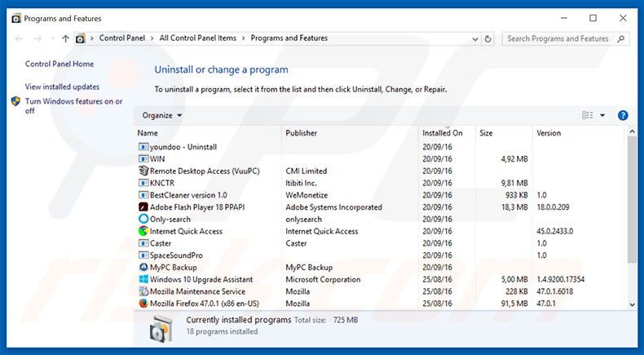Click the Only-search circle icon
The width and height of the screenshot is (644, 355).
pyautogui.click(x=143, y=219)
